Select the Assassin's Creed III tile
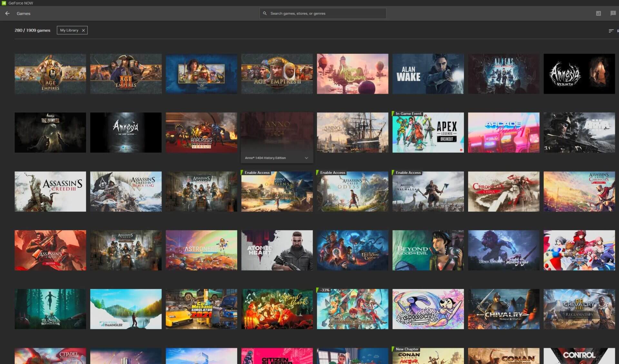Image resolution: width=619 pixels, height=364 pixels. click(x=50, y=191)
